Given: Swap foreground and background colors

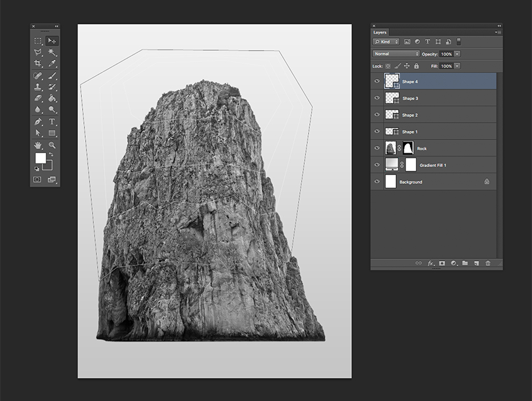Looking at the screenshot, I should pyautogui.click(x=51, y=155).
